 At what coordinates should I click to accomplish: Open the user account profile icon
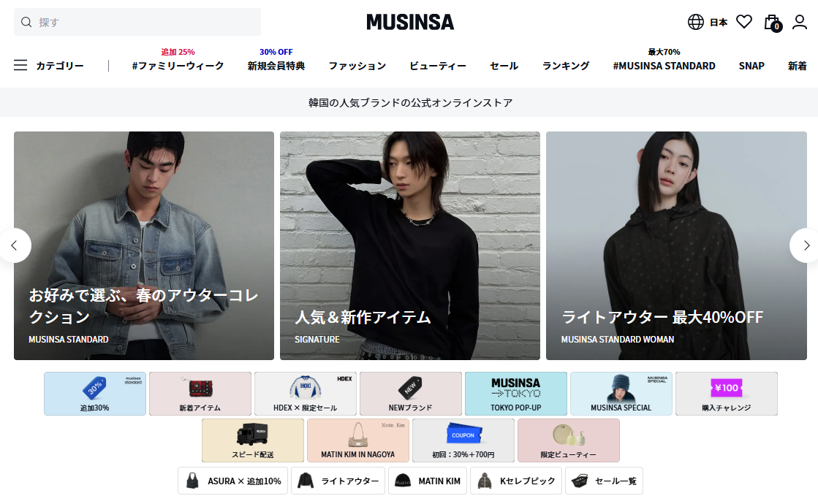800,22
